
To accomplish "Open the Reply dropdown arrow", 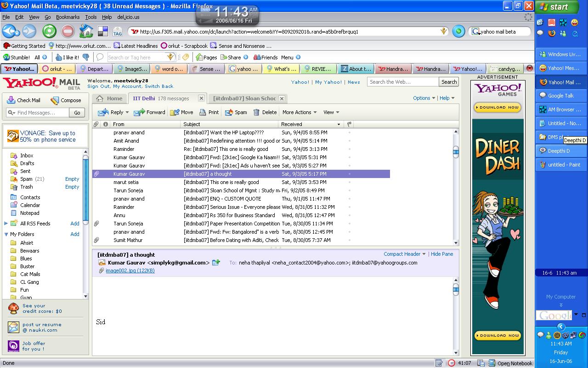I will (127, 112).
